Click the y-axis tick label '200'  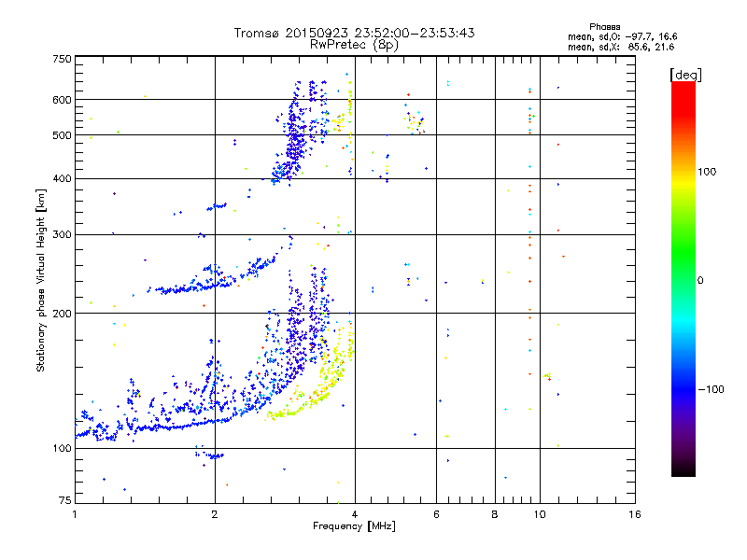coord(63,314)
